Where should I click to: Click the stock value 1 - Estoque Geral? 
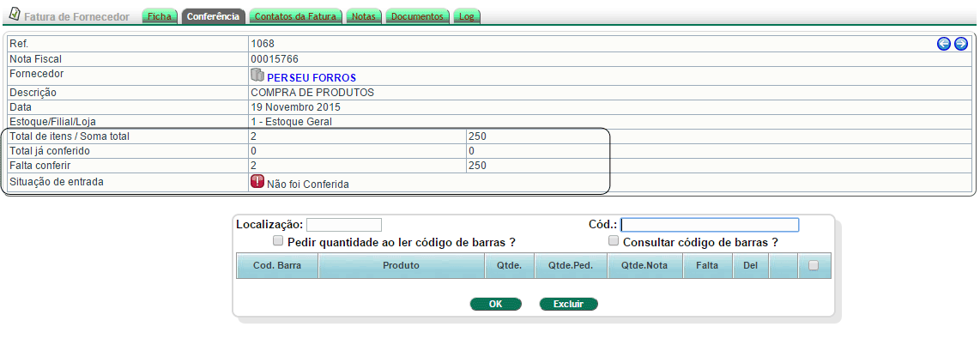click(x=291, y=121)
